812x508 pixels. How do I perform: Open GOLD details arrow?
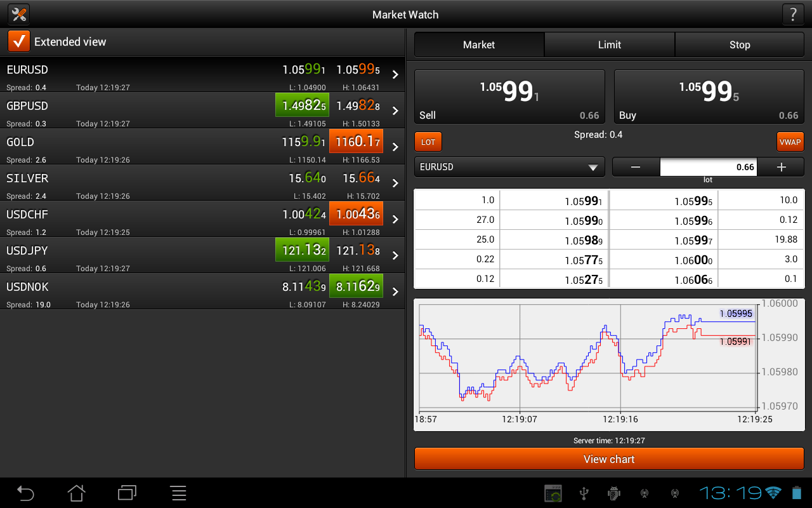tap(395, 147)
